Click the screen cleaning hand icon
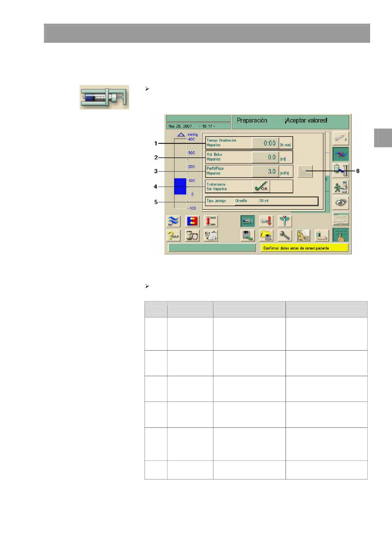392x555 pixels. tap(303, 235)
